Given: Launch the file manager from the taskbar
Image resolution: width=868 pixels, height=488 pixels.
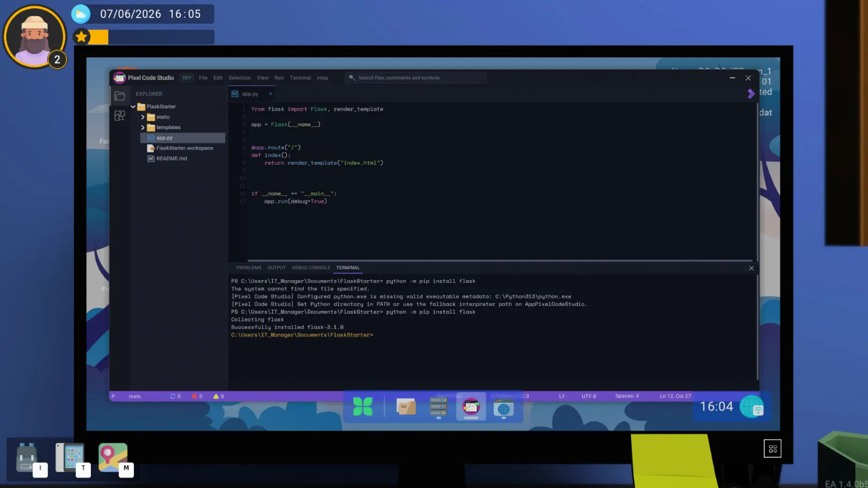Looking at the screenshot, I should (x=406, y=406).
